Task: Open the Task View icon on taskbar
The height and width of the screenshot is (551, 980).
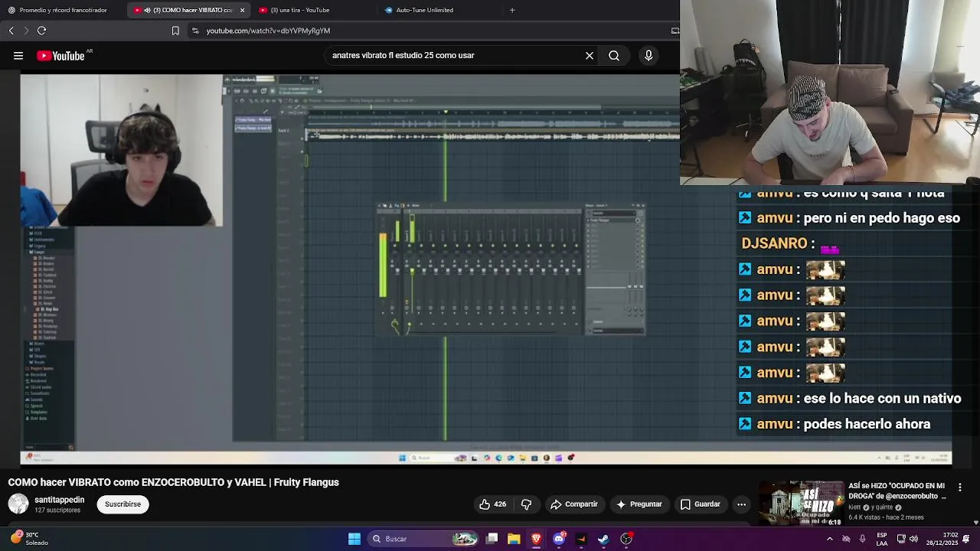Action: point(492,539)
